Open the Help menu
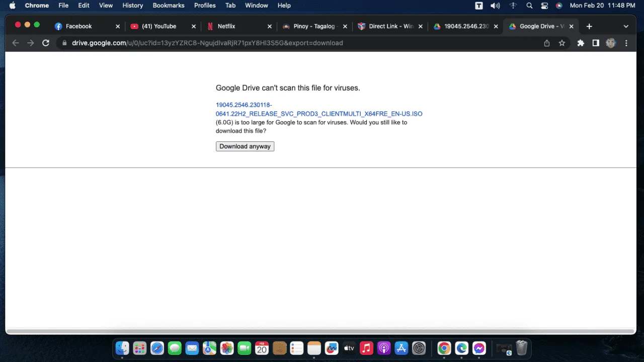This screenshot has height=362, width=644. 284,6
